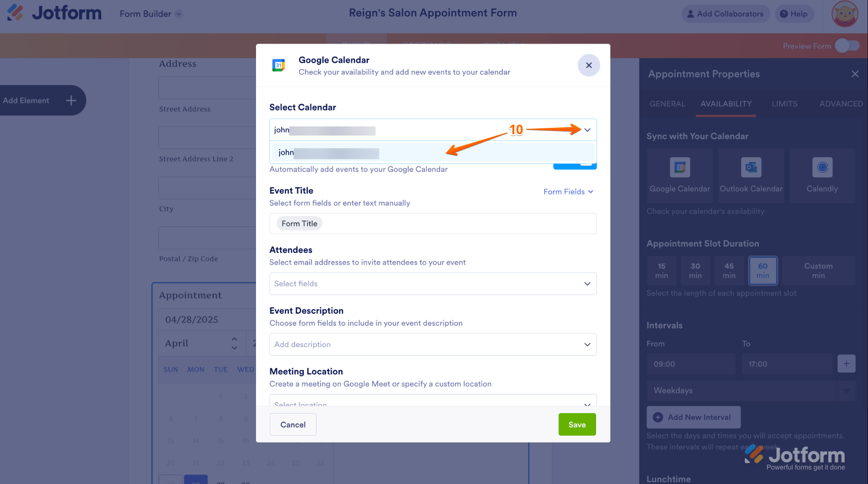Select the 60 min slot duration

pos(763,271)
